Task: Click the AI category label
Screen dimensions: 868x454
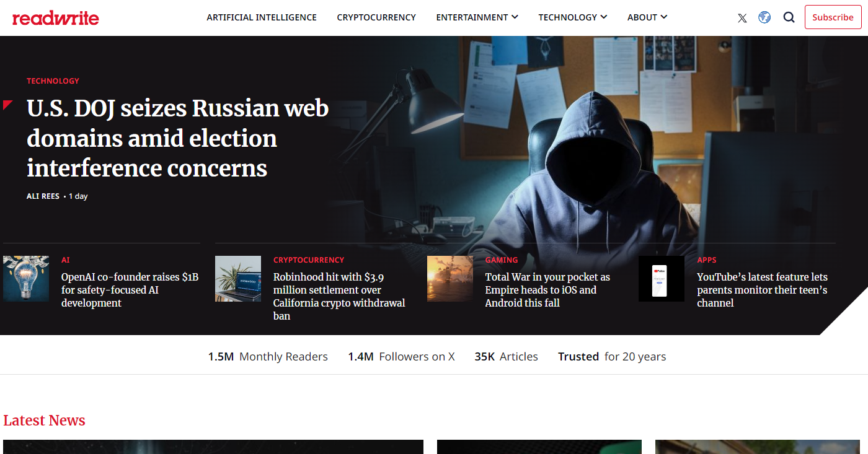Action: [65, 260]
